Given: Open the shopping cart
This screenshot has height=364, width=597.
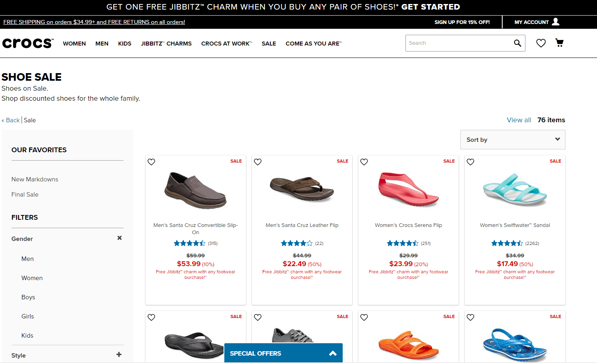Looking at the screenshot, I should [559, 43].
